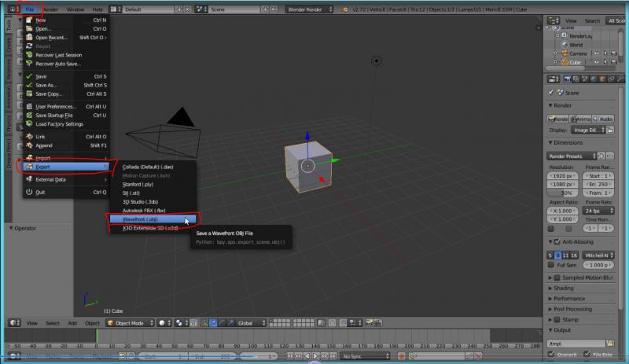Click the OpenGL render image icon
This screenshot has height=364, width=629.
point(369,322)
